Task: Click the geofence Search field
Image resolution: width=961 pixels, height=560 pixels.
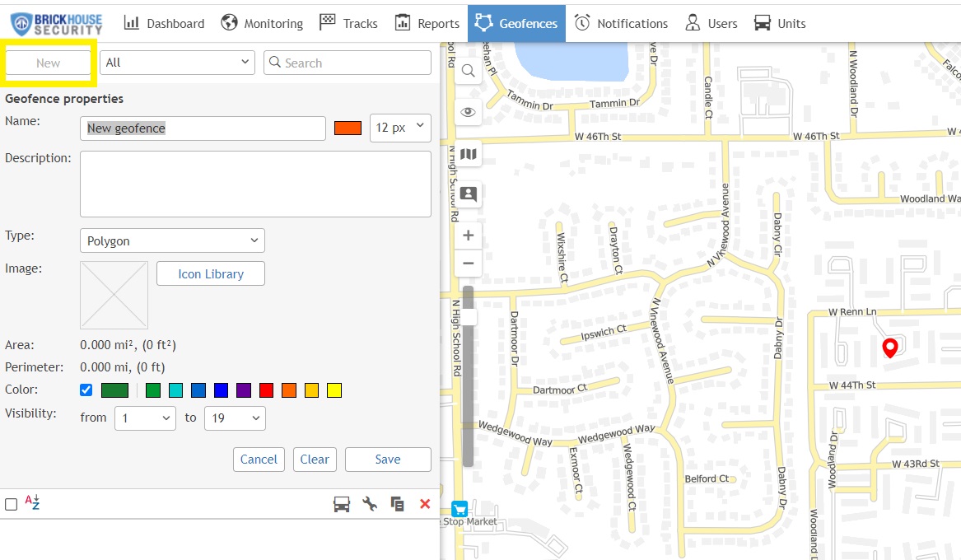Action: click(x=348, y=63)
